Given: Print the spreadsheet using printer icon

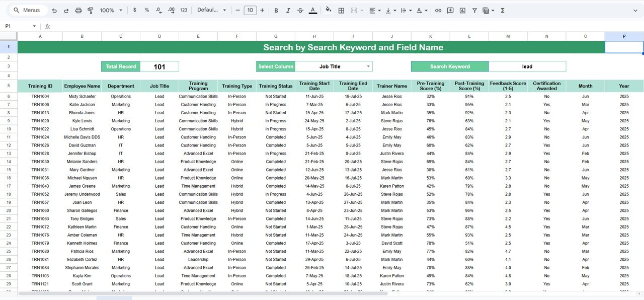Looking at the screenshot, I should pyautogui.click(x=78, y=10).
